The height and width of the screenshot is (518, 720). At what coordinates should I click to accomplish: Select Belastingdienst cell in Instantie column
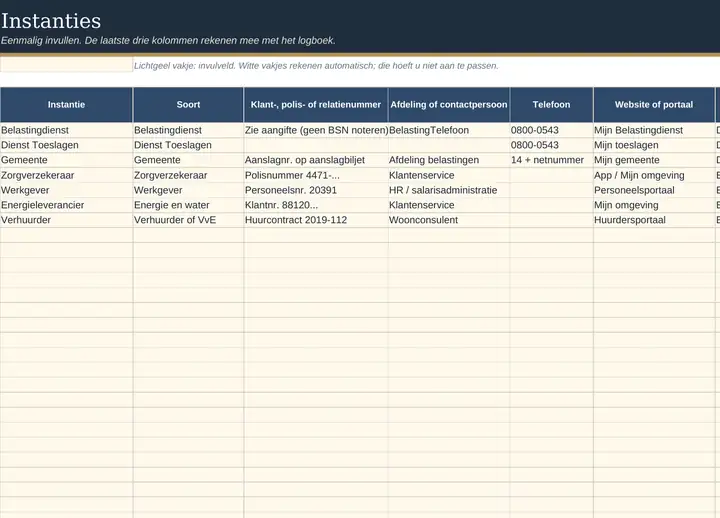(67, 130)
